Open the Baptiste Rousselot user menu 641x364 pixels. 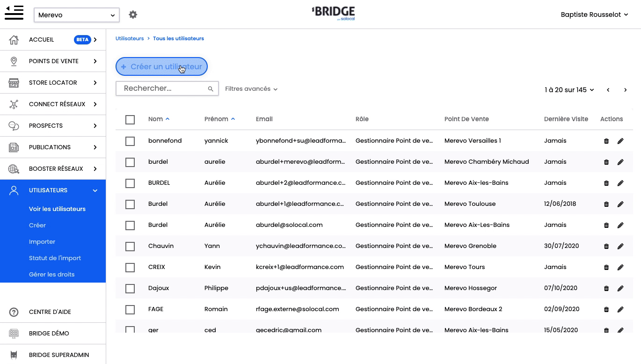pos(594,15)
